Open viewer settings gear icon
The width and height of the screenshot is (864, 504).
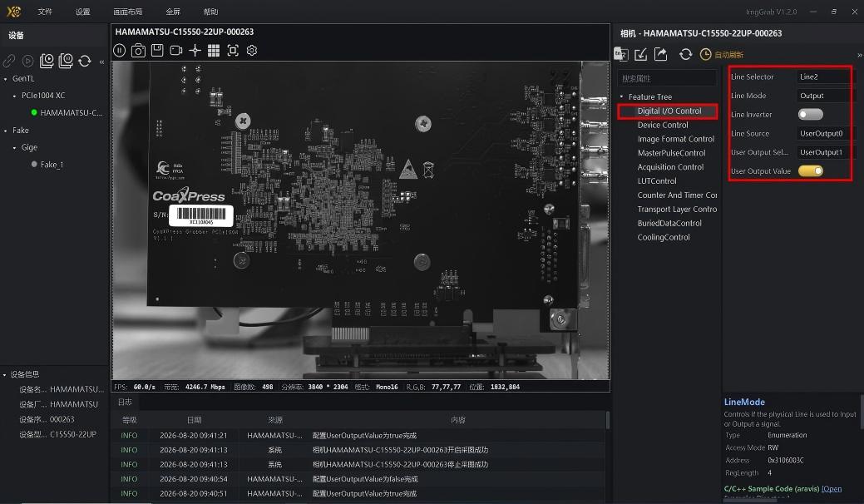click(252, 51)
